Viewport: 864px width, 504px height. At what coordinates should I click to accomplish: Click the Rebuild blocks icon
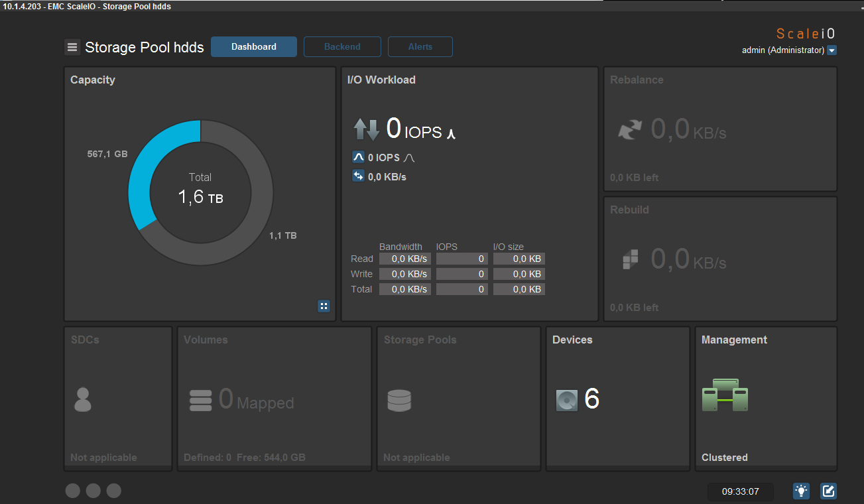click(x=630, y=259)
